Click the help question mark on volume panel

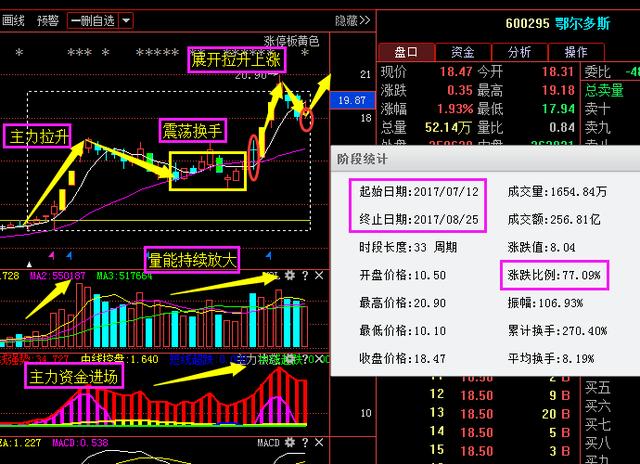(303, 275)
